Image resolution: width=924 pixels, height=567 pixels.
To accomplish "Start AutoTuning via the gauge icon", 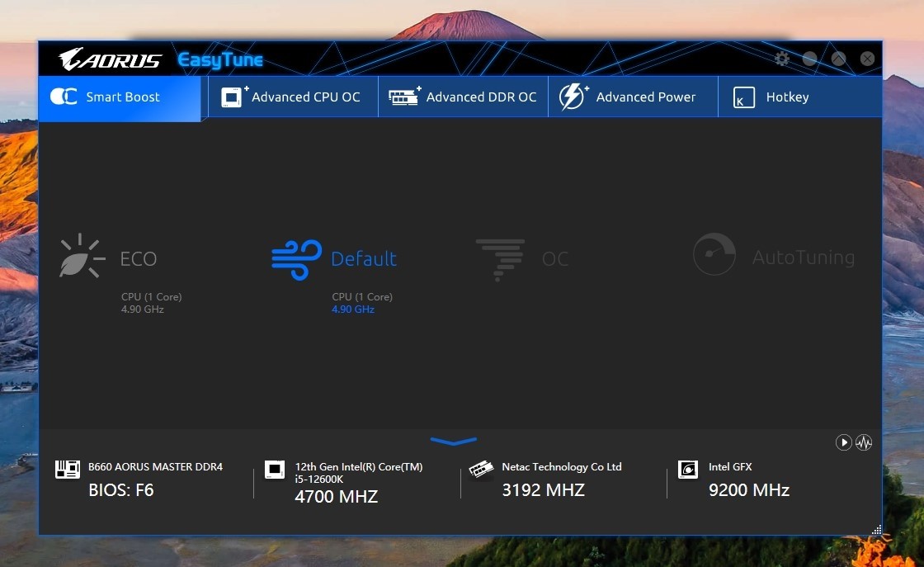I will click(x=714, y=254).
